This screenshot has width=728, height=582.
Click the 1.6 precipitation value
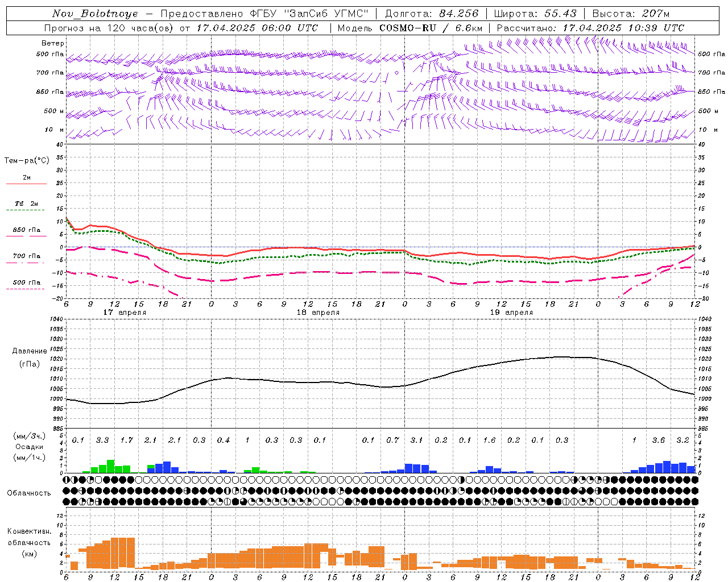tap(489, 440)
